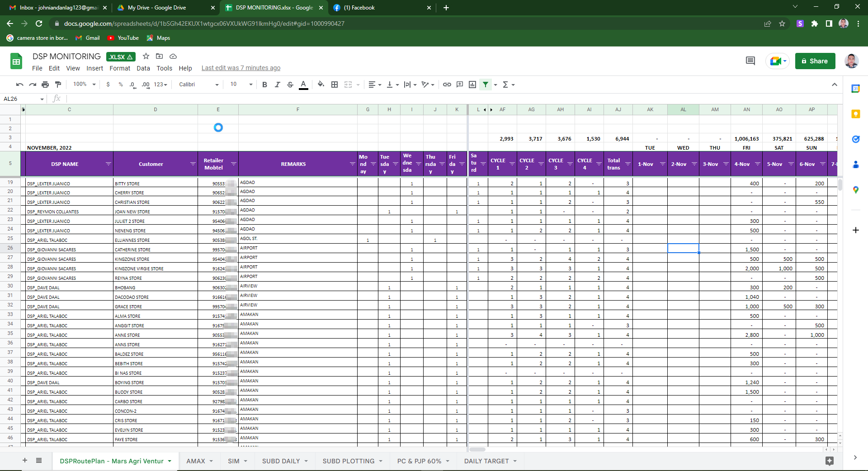The image size is (868, 471).
Task: Open the Format menu
Action: click(119, 68)
